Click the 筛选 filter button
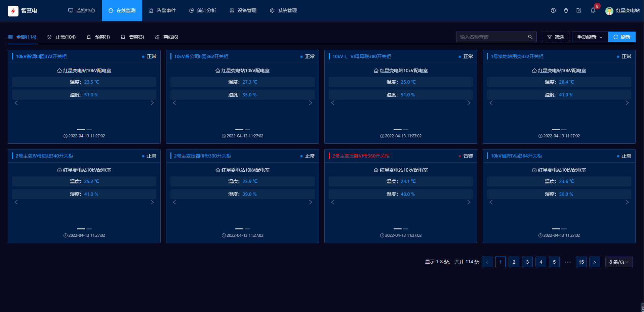The width and height of the screenshot is (644, 312). (x=556, y=37)
